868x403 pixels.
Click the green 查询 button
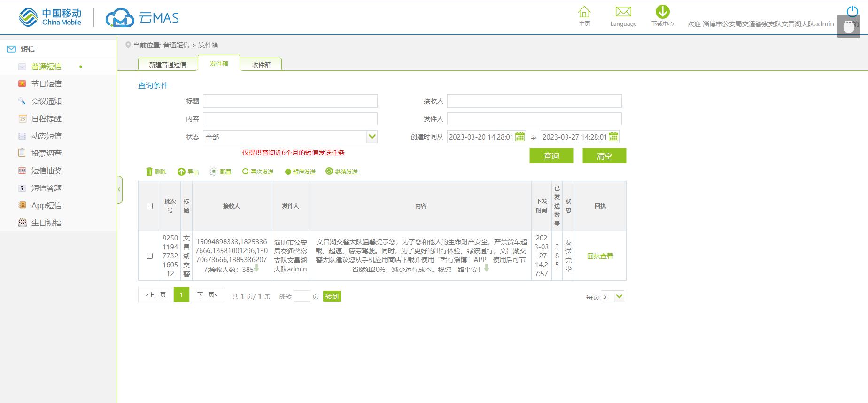pyautogui.click(x=551, y=156)
